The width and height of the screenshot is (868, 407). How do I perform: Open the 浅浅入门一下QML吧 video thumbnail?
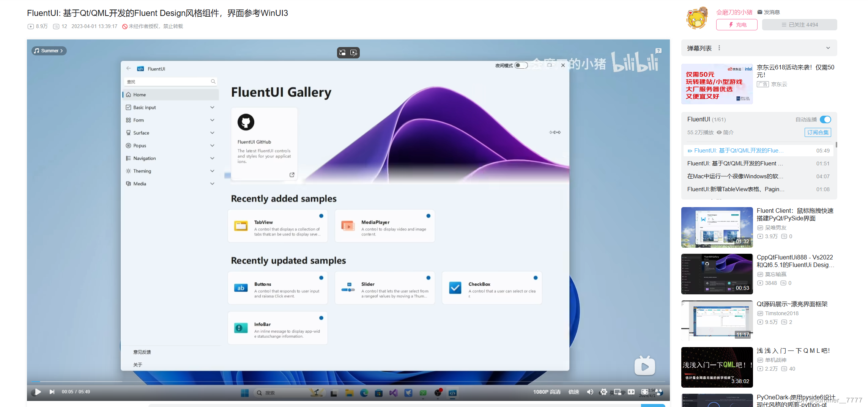point(717,367)
